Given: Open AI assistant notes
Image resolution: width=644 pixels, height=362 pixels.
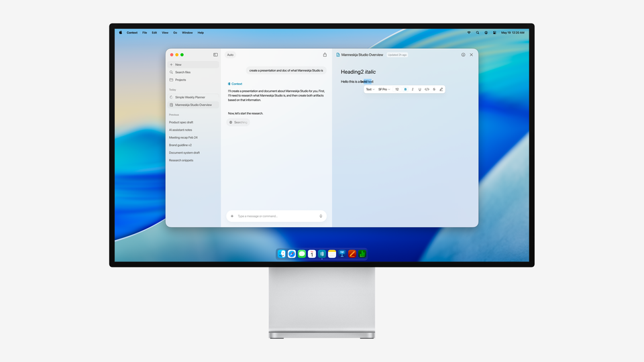Looking at the screenshot, I should pyautogui.click(x=180, y=129).
